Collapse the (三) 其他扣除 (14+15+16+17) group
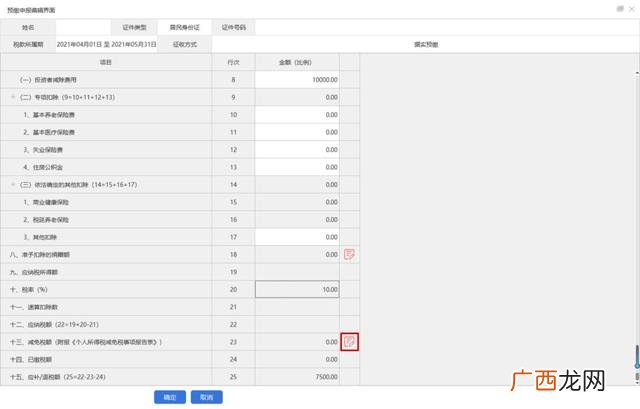 pyautogui.click(x=13, y=184)
